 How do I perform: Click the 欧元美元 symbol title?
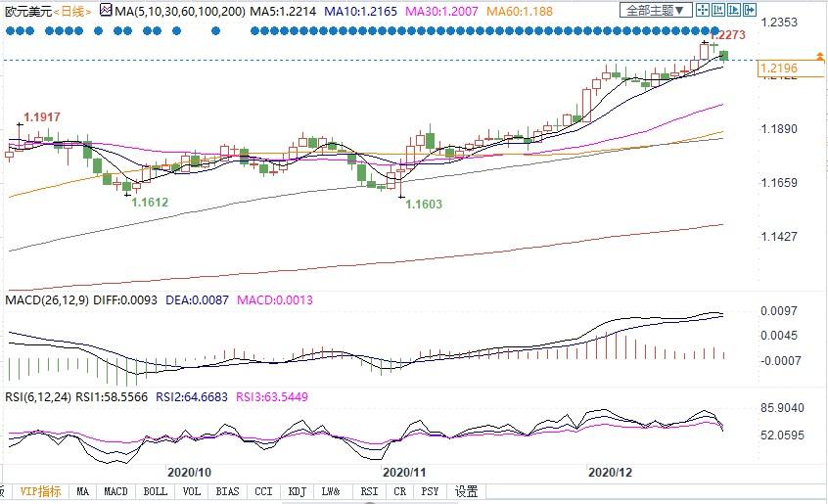(x=24, y=11)
